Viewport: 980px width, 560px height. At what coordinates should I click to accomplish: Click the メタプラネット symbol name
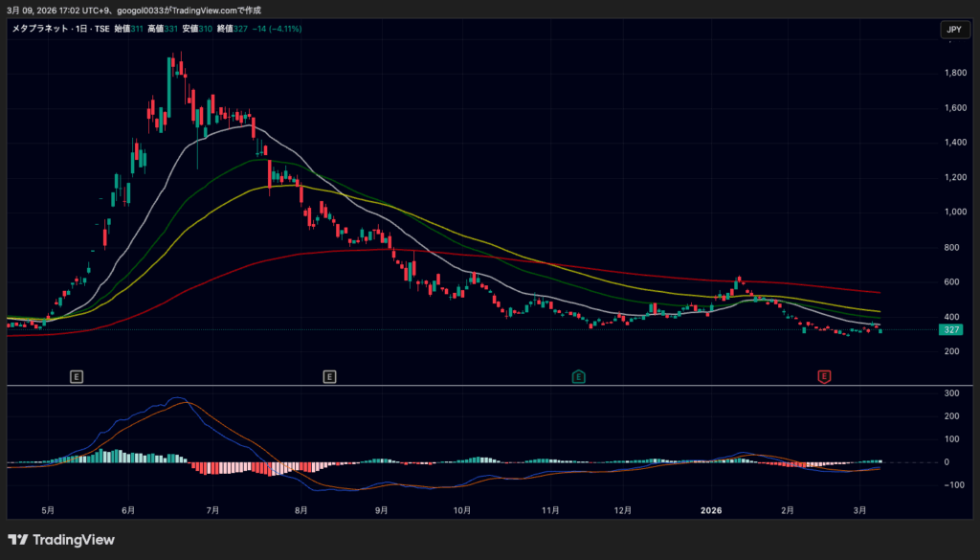41,30
